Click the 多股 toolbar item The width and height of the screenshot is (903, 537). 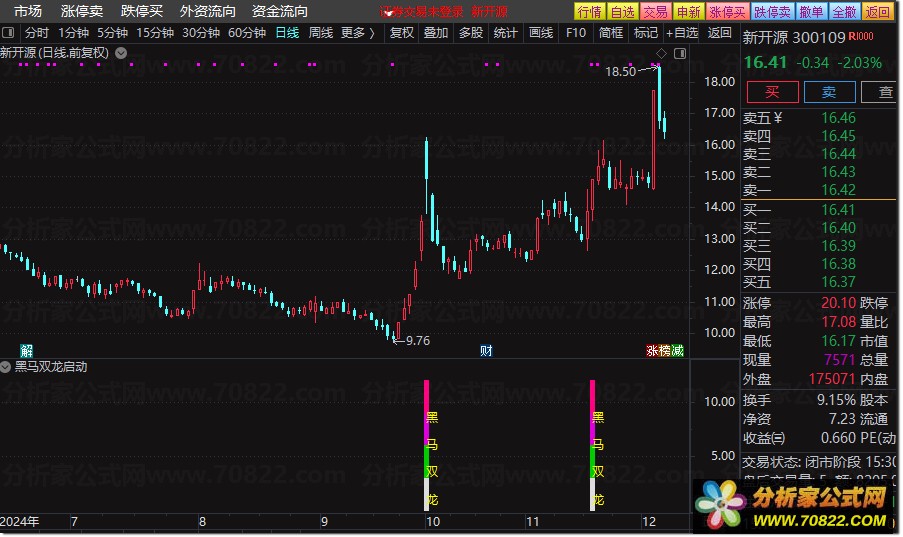(471, 33)
